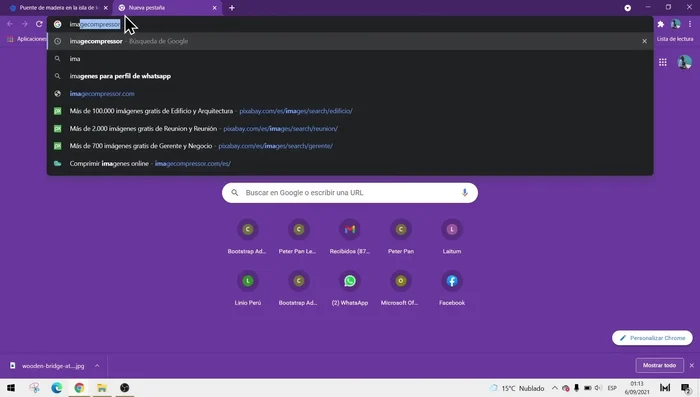
Task: Open pixabay Gerente y Negocio suggestion
Action: click(350, 146)
